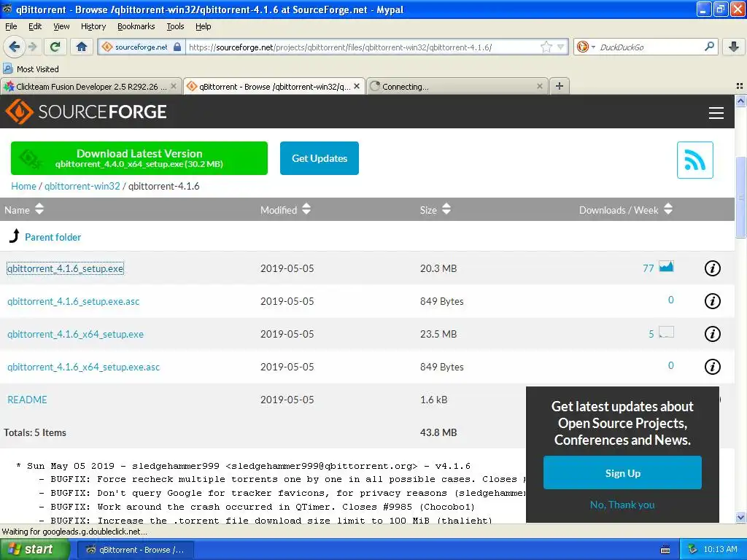Click the address bar URL field
This screenshot has width=747, height=560.
(x=363, y=47)
